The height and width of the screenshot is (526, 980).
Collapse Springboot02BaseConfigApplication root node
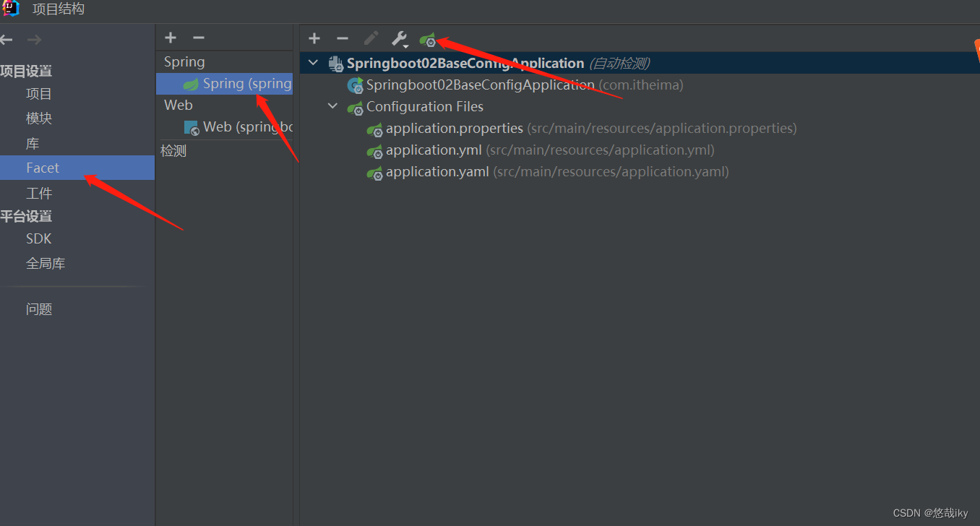pos(314,63)
